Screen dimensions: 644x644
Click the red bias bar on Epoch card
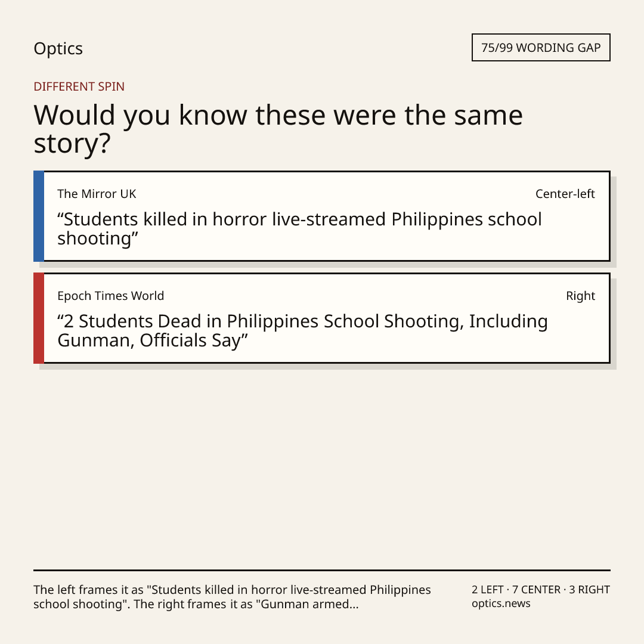point(39,318)
